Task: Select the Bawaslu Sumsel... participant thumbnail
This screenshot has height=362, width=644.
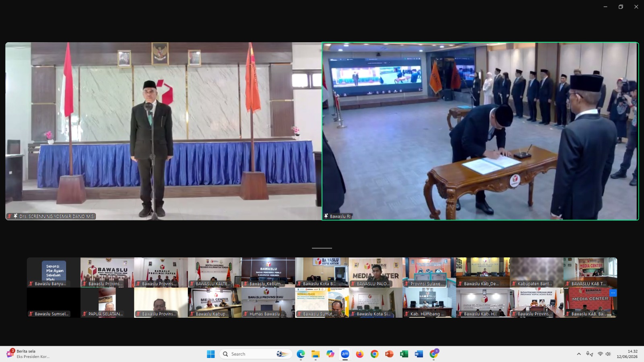Action: (54, 302)
